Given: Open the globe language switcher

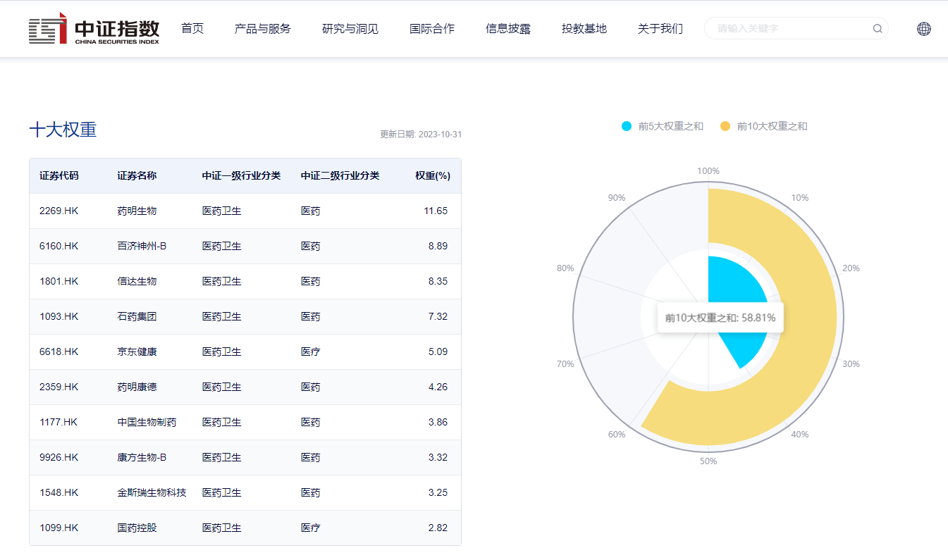Looking at the screenshot, I should [x=923, y=29].
